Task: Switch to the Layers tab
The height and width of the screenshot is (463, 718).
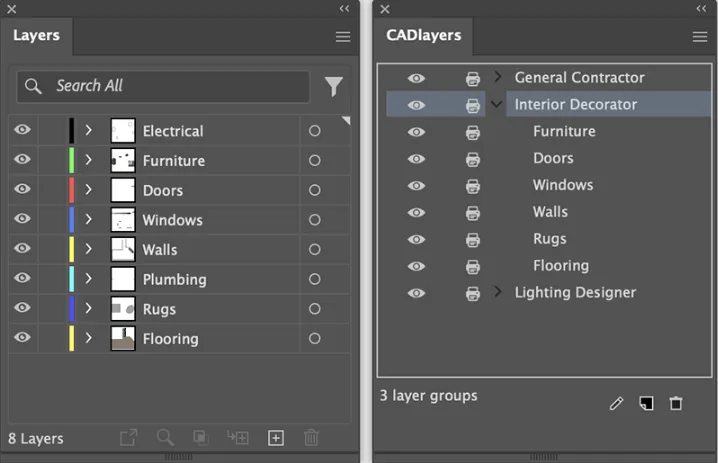Action: click(36, 35)
